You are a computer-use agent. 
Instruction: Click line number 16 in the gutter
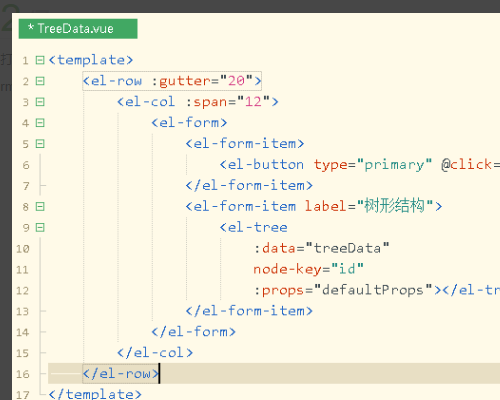click(x=23, y=374)
